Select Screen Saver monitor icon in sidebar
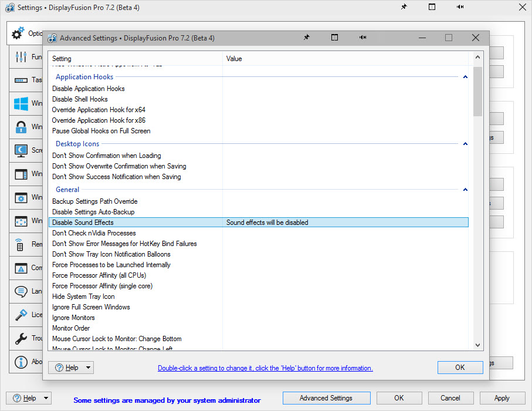The image size is (532, 411). tap(21, 150)
